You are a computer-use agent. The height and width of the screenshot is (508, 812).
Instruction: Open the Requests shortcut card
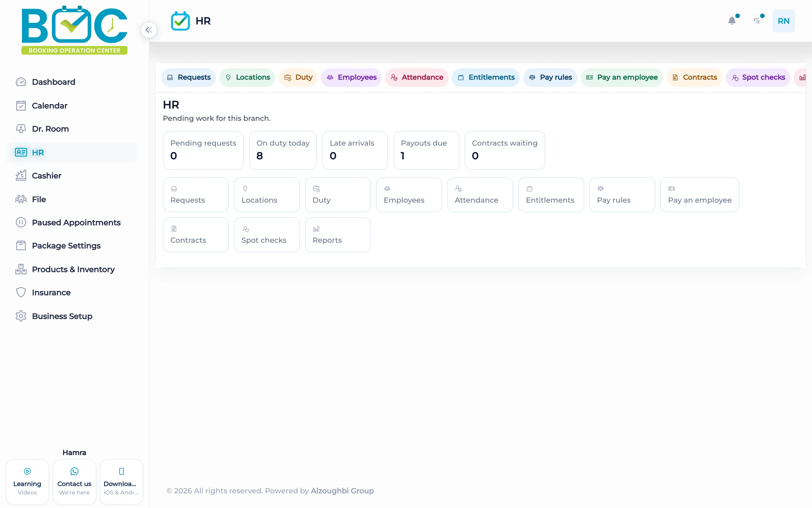pos(196,195)
